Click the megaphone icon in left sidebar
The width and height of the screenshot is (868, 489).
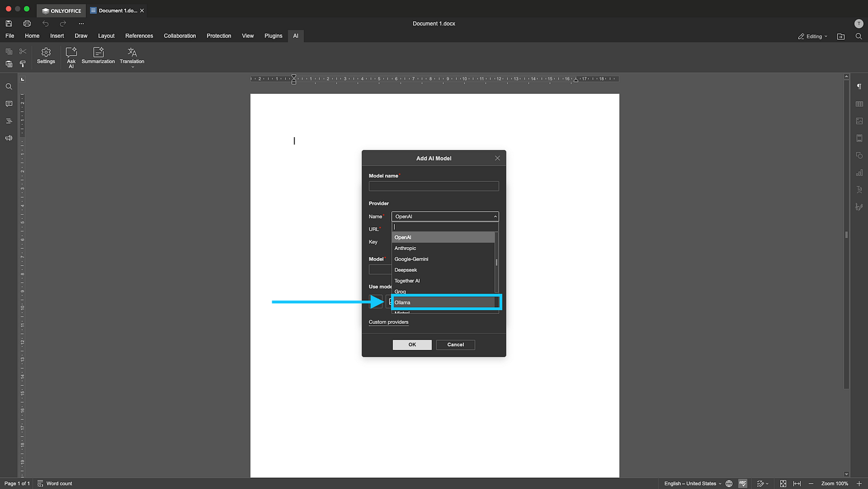(9, 138)
